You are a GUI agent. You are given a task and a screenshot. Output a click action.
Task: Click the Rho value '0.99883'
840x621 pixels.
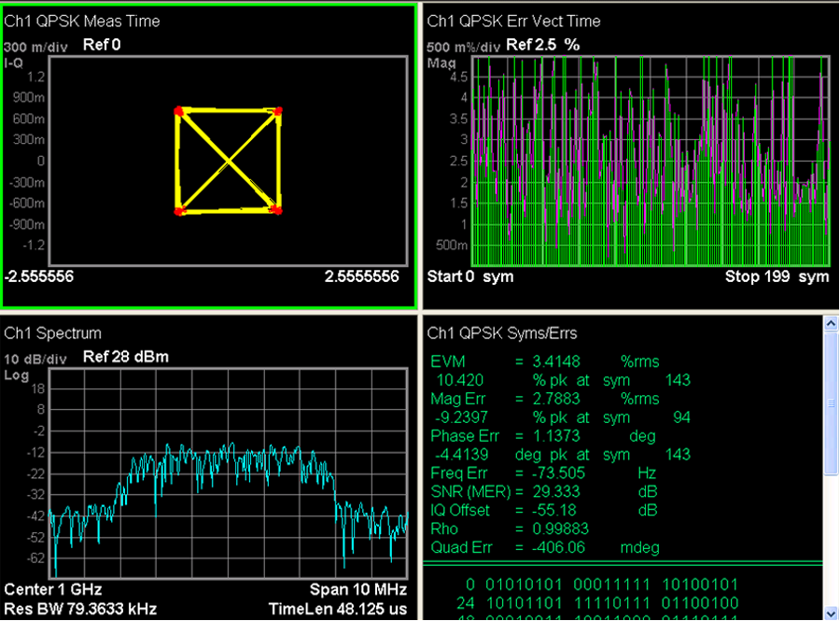pyautogui.click(x=560, y=529)
